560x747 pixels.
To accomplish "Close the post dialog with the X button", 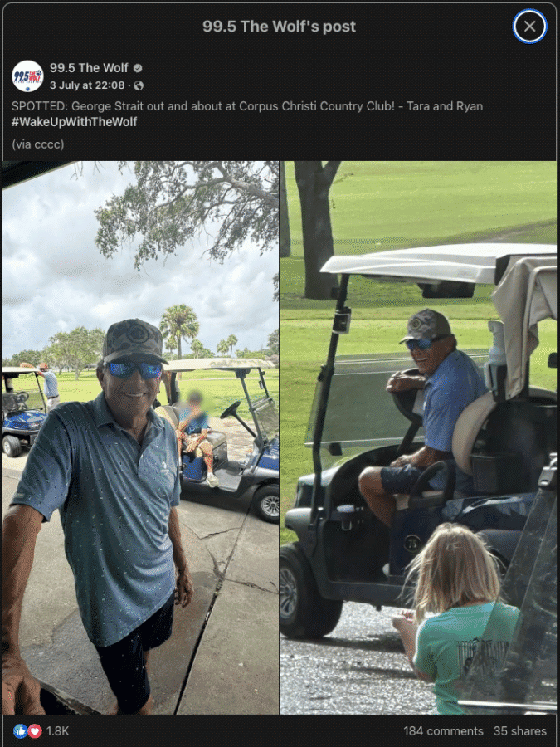I will coord(529,27).
